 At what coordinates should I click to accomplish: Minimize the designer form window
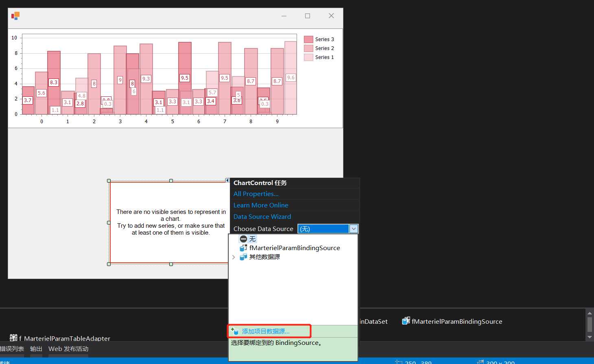(x=284, y=16)
